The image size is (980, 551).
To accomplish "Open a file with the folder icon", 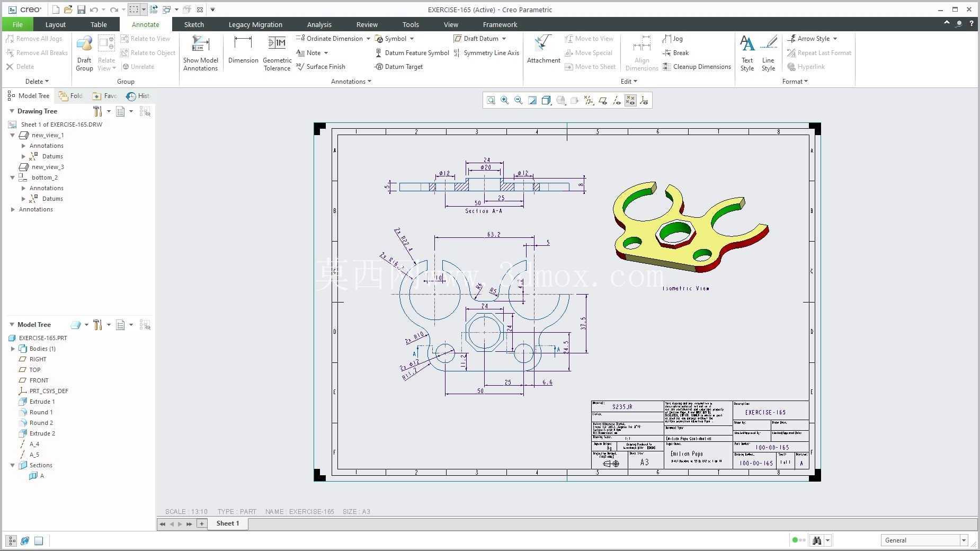I will click(x=68, y=10).
